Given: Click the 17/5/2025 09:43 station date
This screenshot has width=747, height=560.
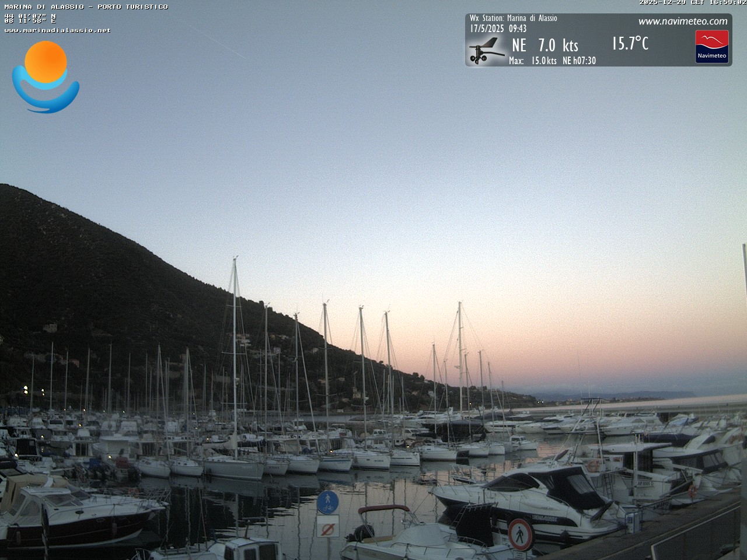Looking at the screenshot, I should click(498, 29).
